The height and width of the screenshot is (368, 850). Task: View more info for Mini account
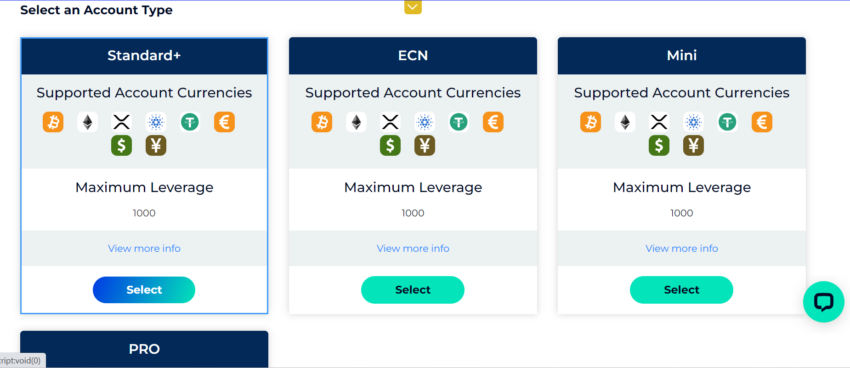coord(681,248)
